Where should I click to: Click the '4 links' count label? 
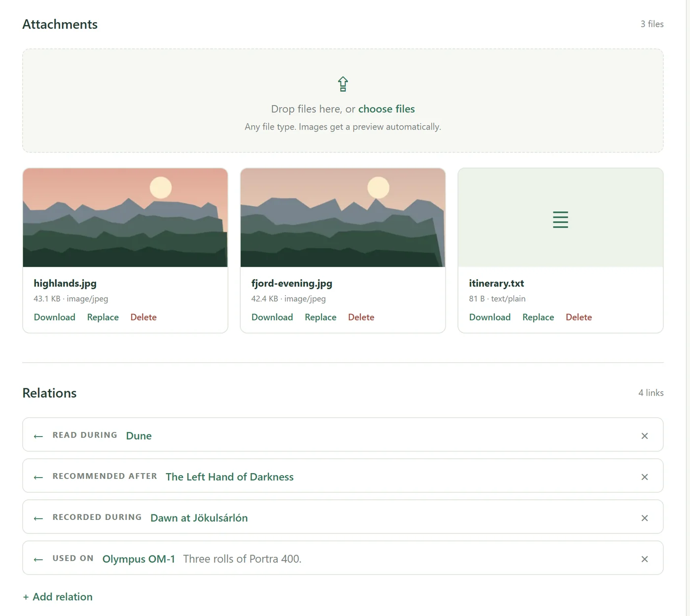(x=651, y=393)
